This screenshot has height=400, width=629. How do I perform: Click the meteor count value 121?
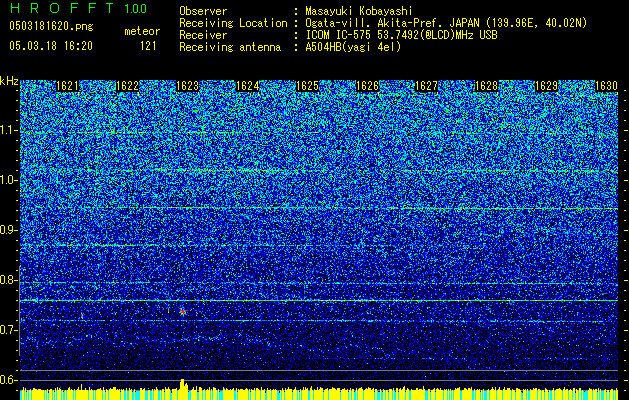pos(148,46)
